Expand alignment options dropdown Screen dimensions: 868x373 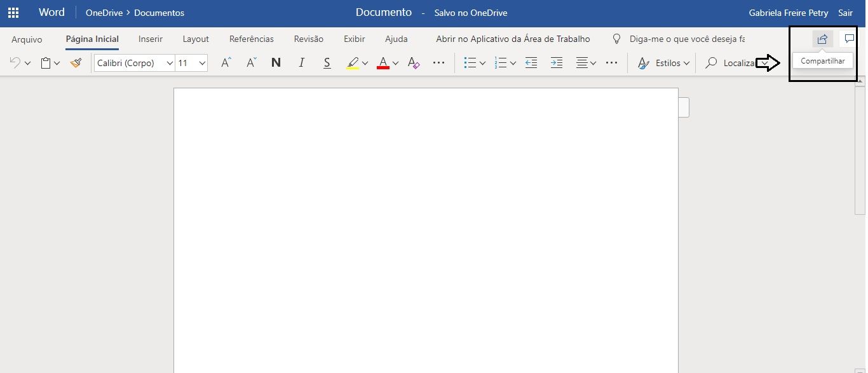(593, 64)
